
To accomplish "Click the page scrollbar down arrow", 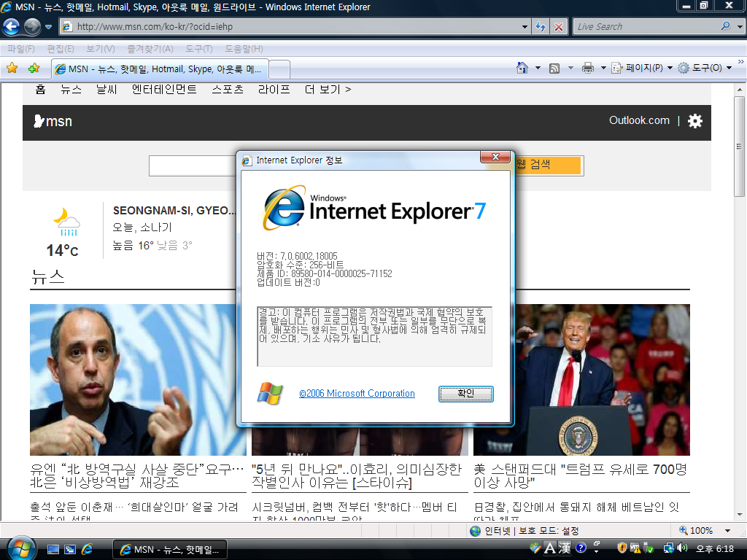I will click(740, 515).
